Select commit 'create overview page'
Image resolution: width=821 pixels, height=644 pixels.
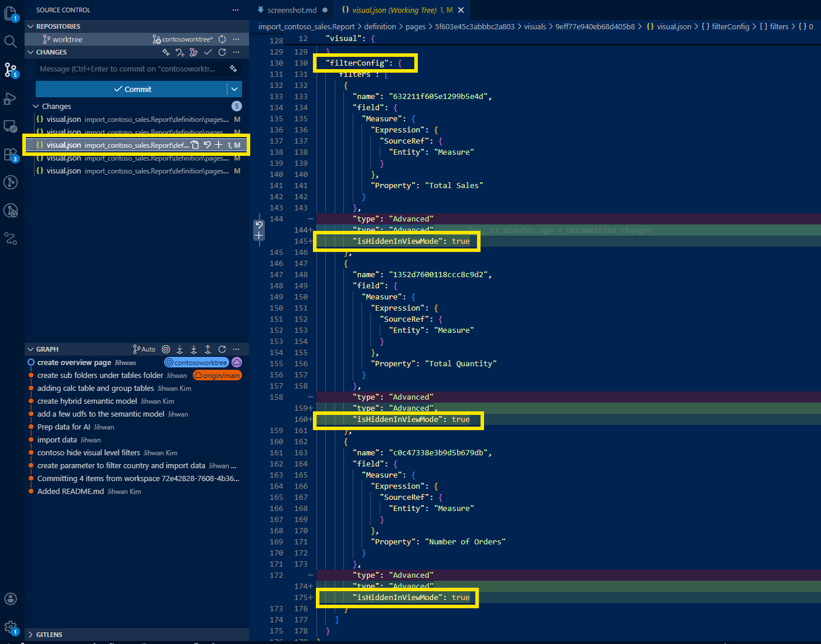tap(74, 362)
